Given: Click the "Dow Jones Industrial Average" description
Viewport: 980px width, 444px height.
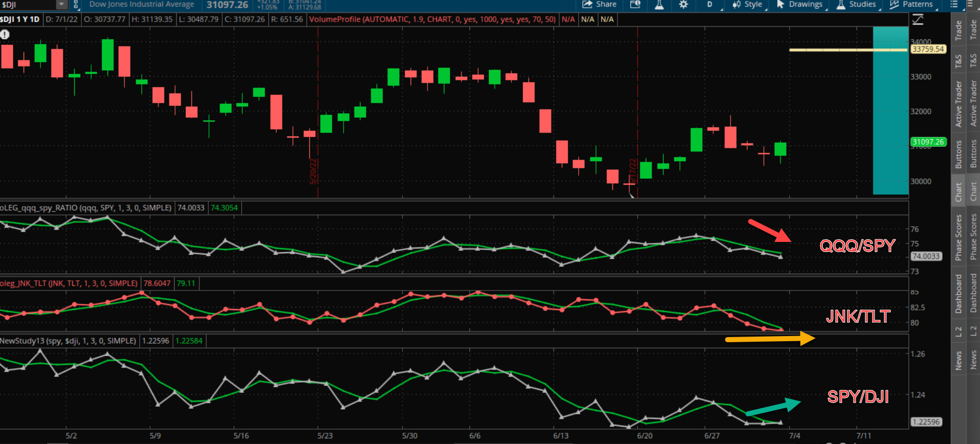Looking at the screenshot, I should (142, 5).
